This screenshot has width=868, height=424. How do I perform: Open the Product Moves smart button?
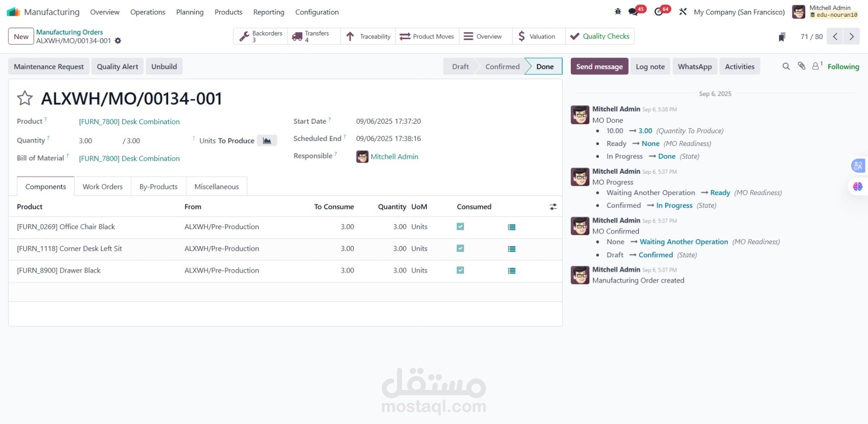tap(427, 37)
